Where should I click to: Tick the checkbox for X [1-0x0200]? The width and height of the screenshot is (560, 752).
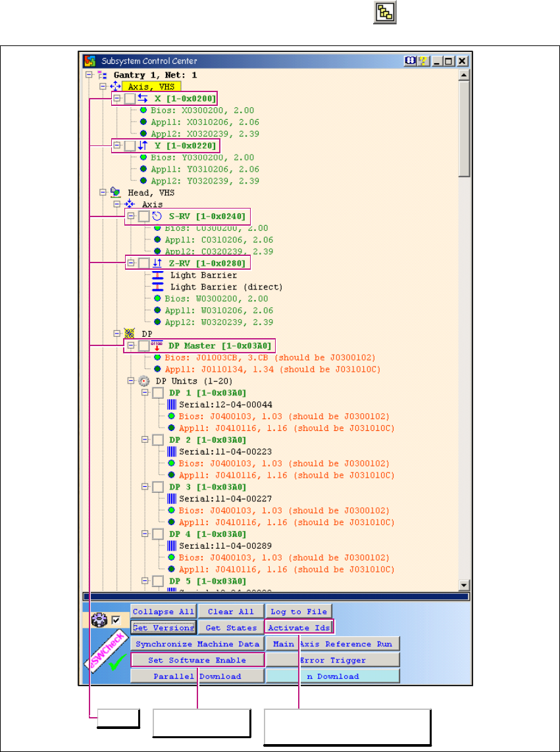pos(130,99)
